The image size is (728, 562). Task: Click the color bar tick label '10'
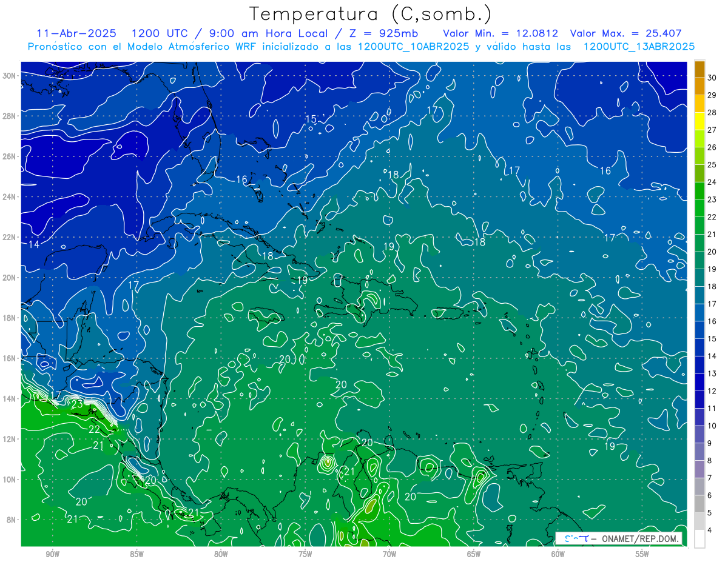pyautogui.click(x=712, y=426)
